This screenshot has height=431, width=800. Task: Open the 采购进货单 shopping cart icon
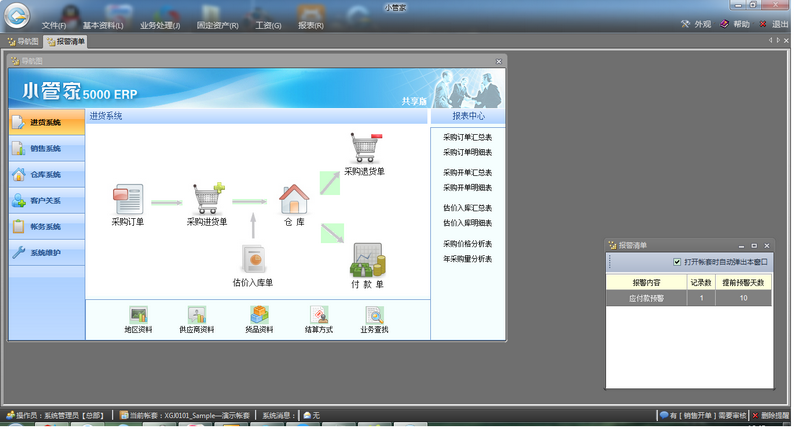[208, 198]
